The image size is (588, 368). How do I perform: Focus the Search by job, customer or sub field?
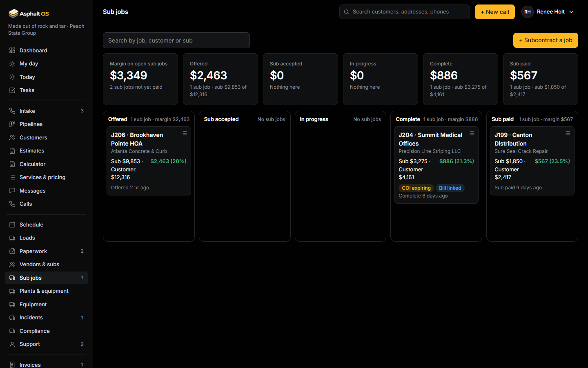coord(176,40)
